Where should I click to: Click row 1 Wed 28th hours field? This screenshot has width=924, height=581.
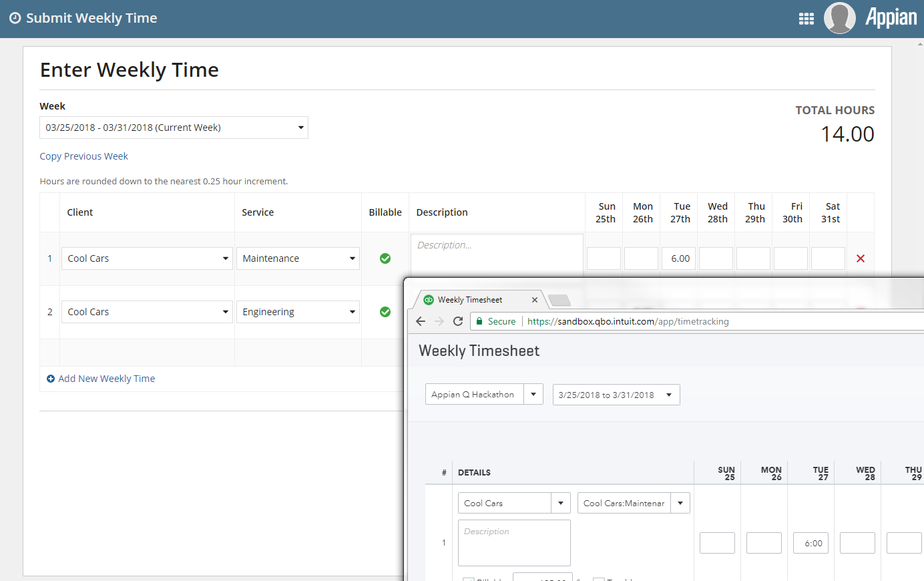[716, 258]
